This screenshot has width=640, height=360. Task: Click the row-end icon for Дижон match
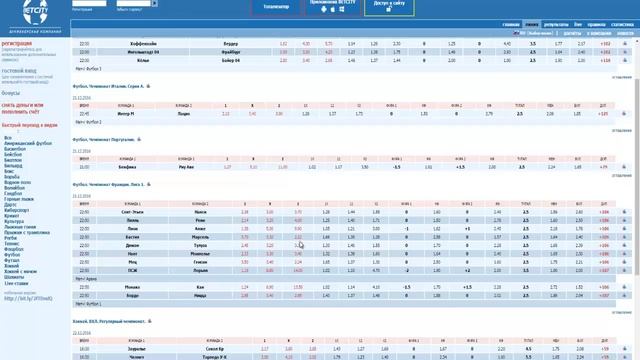(624, 245)
